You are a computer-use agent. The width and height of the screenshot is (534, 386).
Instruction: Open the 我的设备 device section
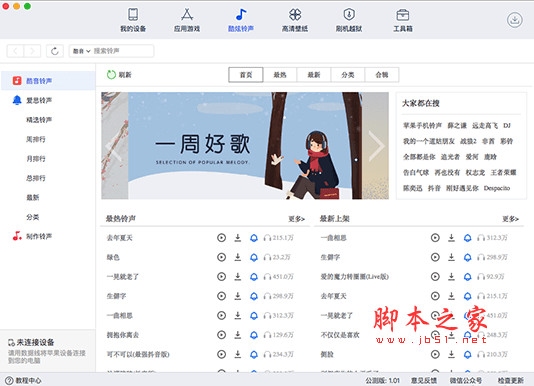click(133, 20)
